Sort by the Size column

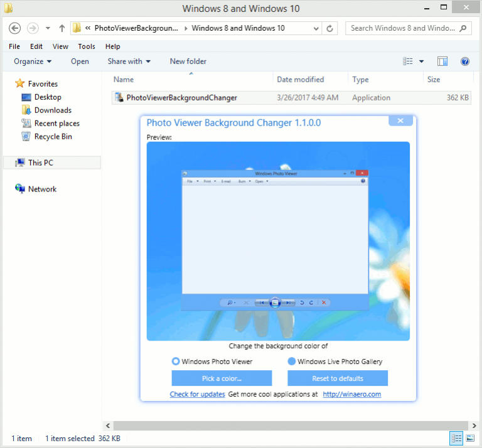point(434,80)
